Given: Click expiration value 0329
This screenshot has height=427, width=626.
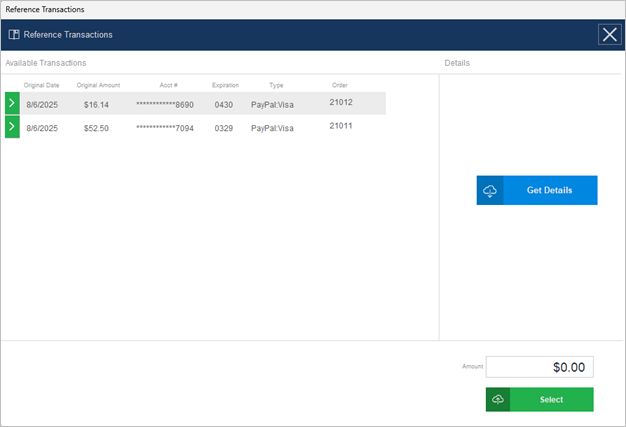Looking at the screenshot, I should (224, 128).
